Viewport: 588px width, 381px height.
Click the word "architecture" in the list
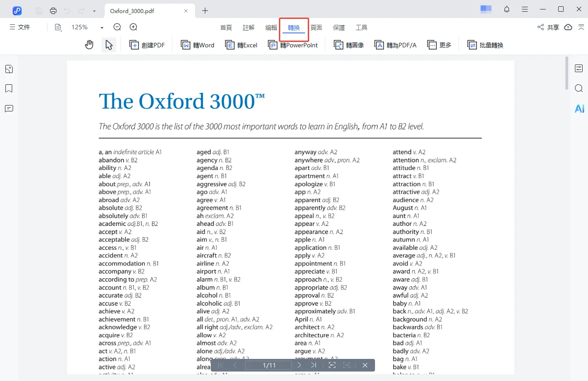pos(312,335)
